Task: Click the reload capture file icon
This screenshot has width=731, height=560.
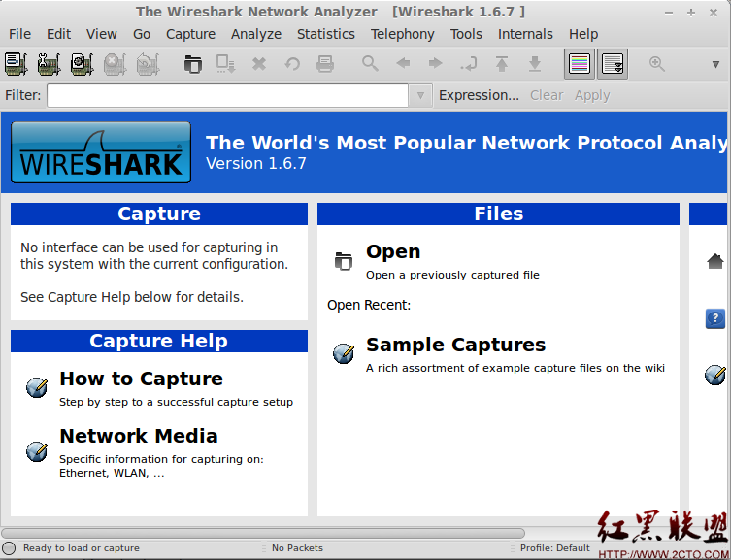Action: pos(292,64)
